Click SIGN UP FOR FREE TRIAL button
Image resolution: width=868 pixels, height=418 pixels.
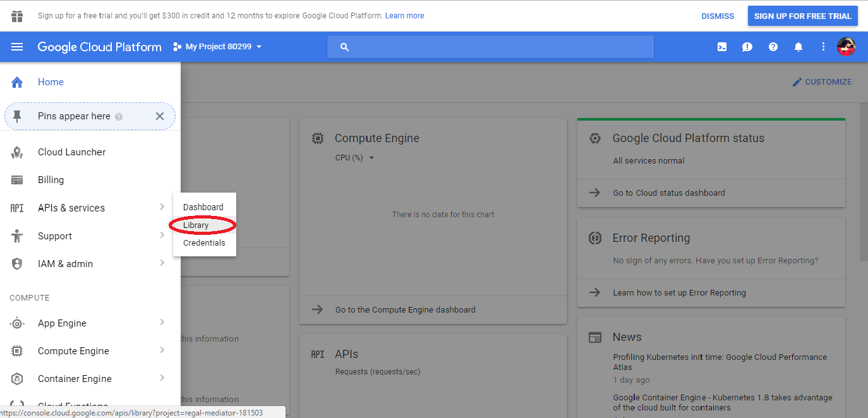tap(802, 16)
